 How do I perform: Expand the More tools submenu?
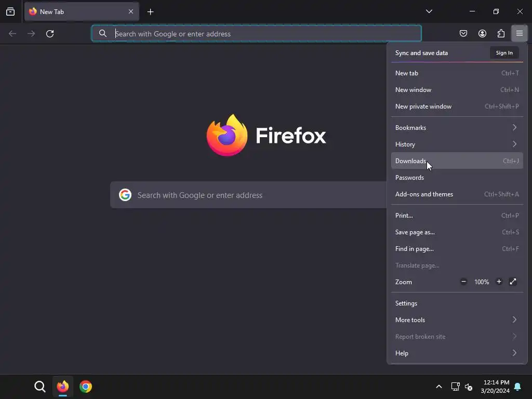click(x=457, y=320)
